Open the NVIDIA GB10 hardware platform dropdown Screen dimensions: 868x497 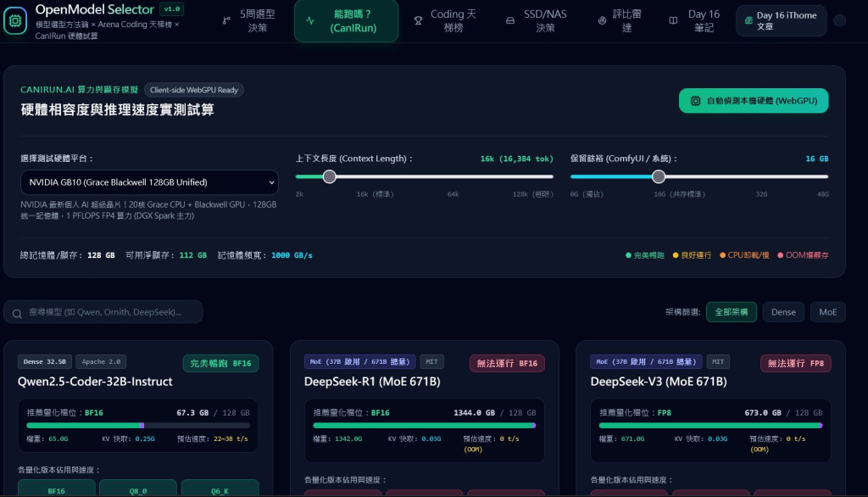149,182
